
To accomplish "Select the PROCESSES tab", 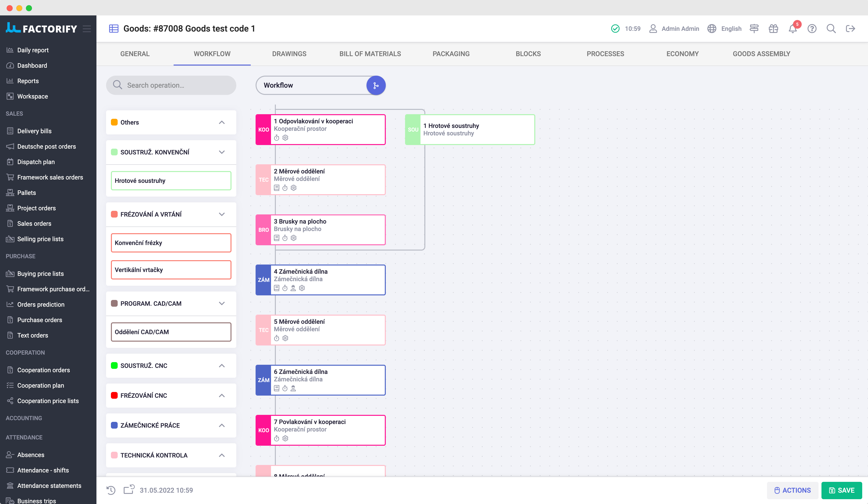I will click(x=605, y=54).
